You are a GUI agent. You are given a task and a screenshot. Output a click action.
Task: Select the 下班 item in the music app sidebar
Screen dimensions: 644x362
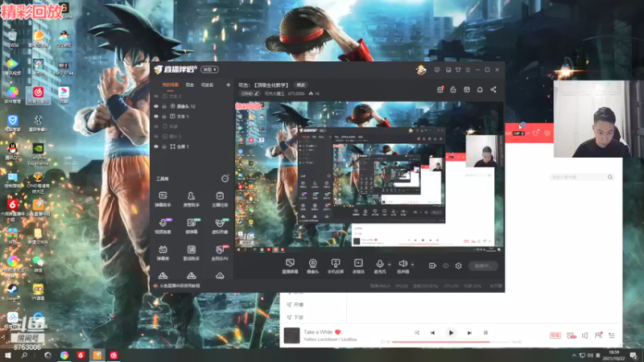(x=295, y=317)
